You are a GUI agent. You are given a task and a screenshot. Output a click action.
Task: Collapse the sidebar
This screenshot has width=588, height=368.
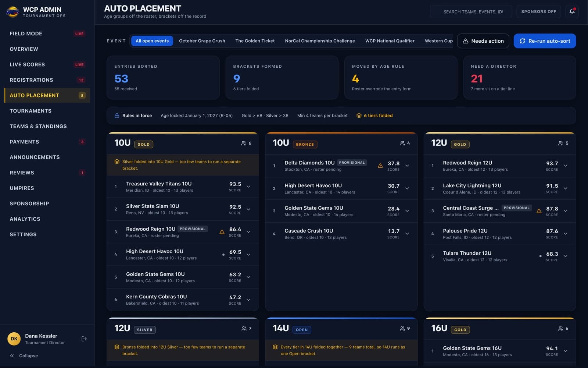[24, 356]
